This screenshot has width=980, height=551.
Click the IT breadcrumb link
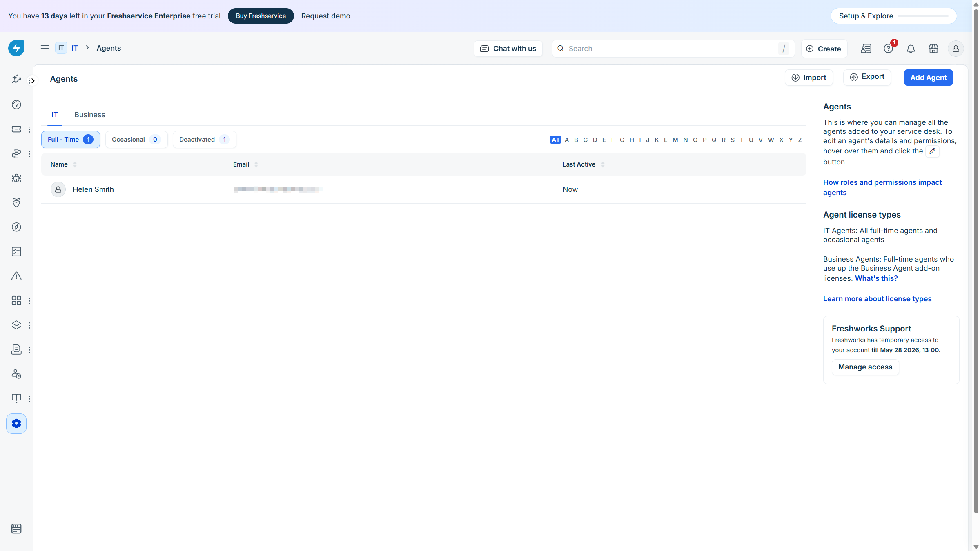tap(75, 48)
